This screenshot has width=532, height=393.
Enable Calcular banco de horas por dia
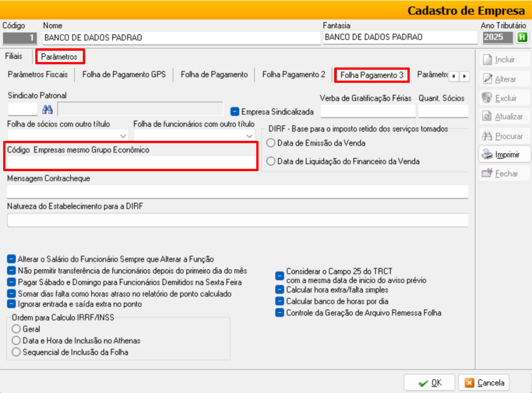(x=280, y=301)
